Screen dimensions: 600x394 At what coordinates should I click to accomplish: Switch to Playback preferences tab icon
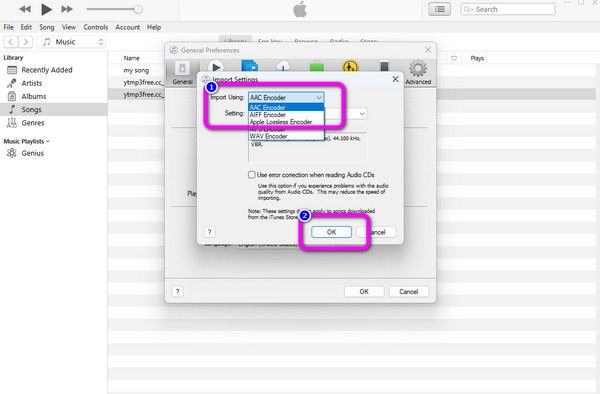[x=216, y=67]
